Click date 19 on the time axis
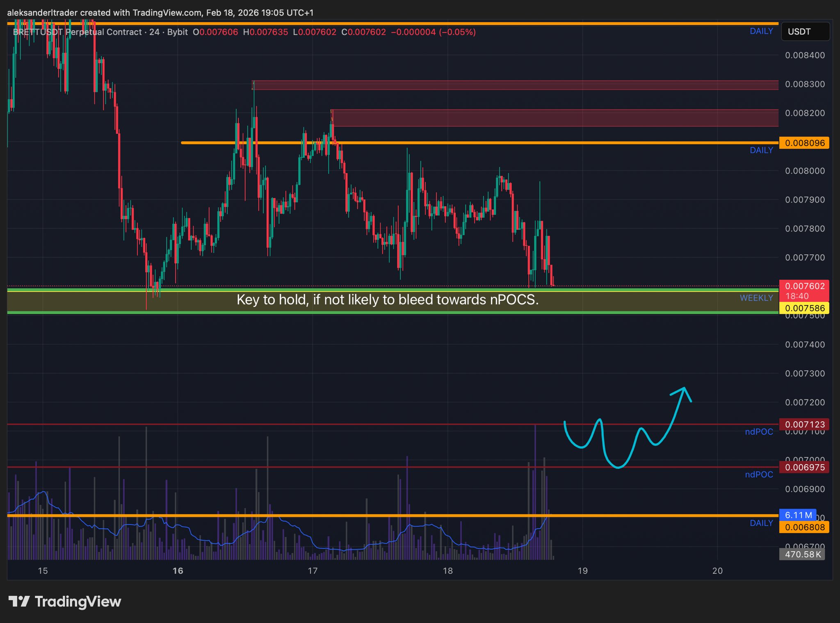Viewport: 840px width, 623px height. coord(582,571)
